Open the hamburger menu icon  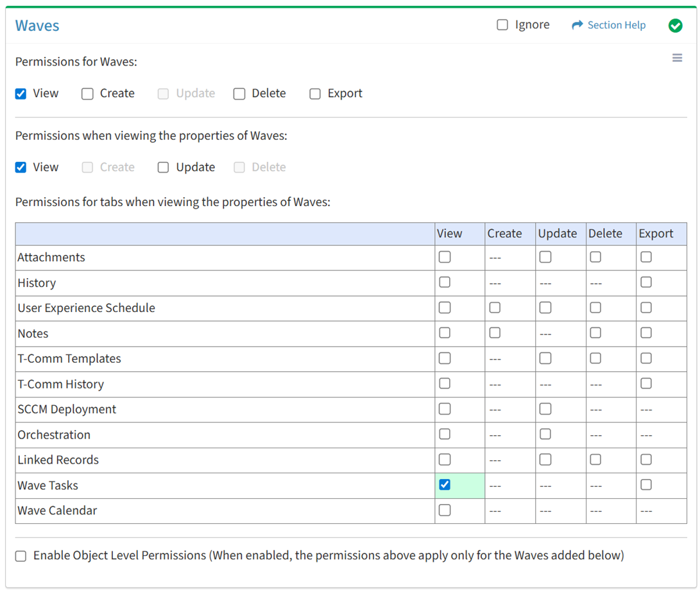(x=677, y=58)
